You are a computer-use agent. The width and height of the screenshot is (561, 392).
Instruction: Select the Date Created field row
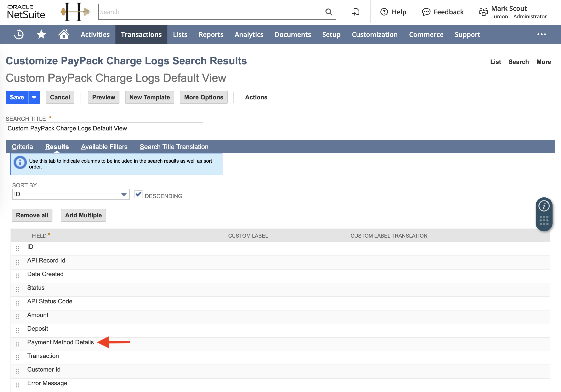[x=280, y=276]
